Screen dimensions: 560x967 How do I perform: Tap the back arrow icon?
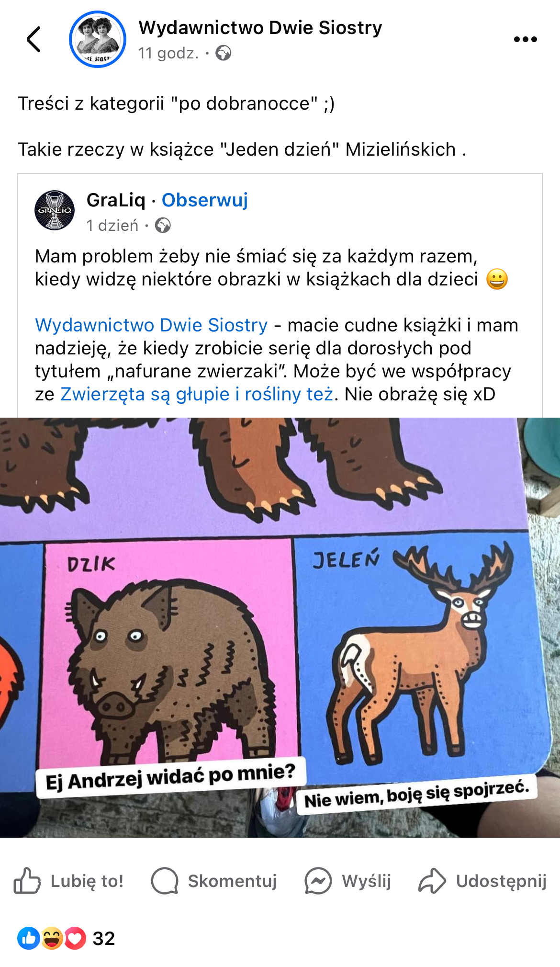(x=34, y=39)
